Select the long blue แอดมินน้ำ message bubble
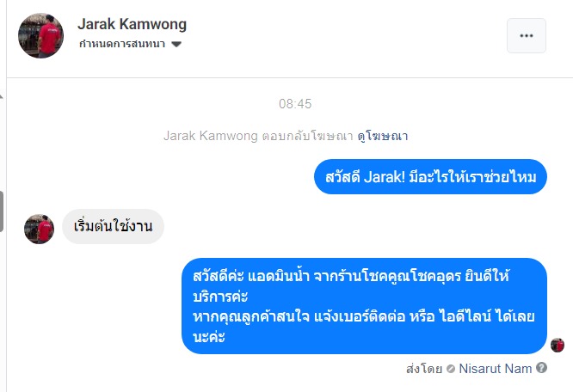 coord(364,306)
